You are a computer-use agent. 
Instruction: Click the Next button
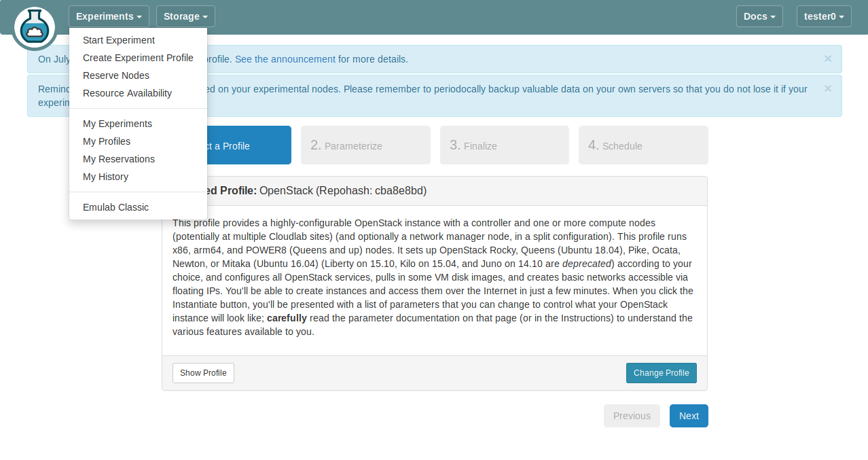click(x=689, y=416)
